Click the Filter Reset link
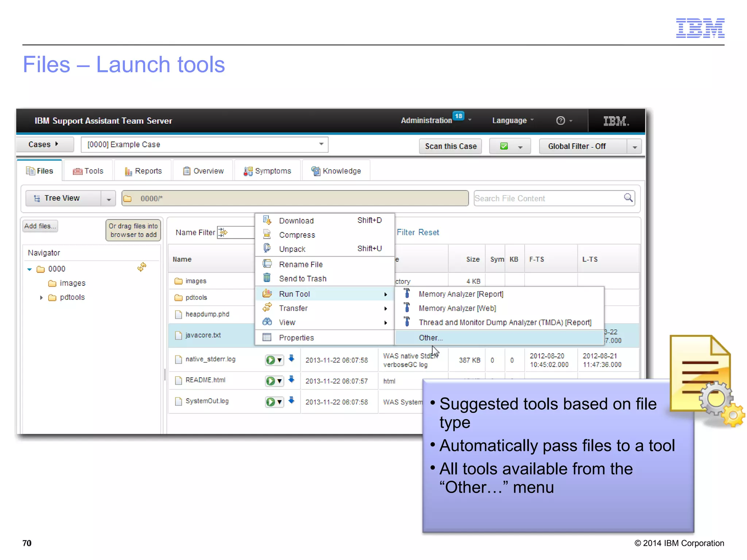Screen dimensions: 747x560 (418, 232)
